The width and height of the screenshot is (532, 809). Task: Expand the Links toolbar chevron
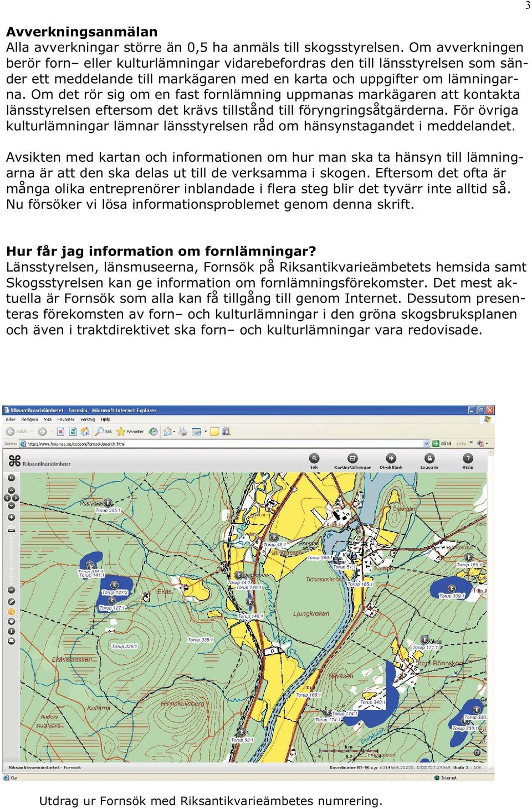471,442
